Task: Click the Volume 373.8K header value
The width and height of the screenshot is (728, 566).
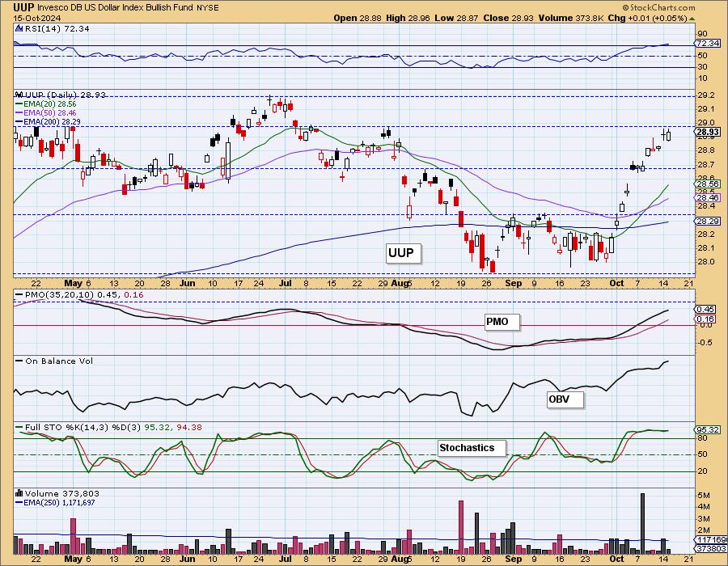Action: 571,18
